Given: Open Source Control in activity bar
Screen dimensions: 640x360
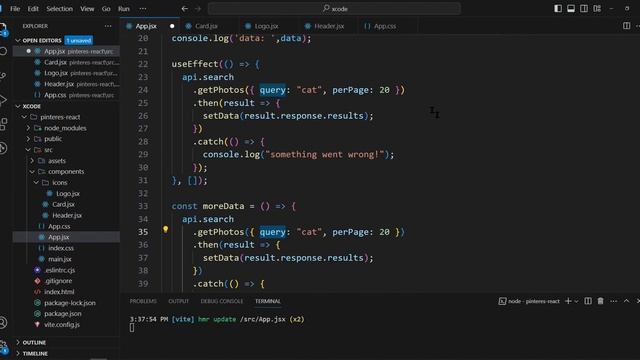Looking at the screenshot, I should click(x=3, y=76).
